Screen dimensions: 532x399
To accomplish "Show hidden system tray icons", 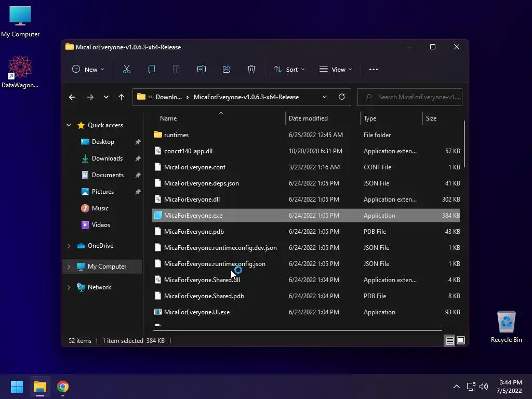I will [x=457, y=387].
